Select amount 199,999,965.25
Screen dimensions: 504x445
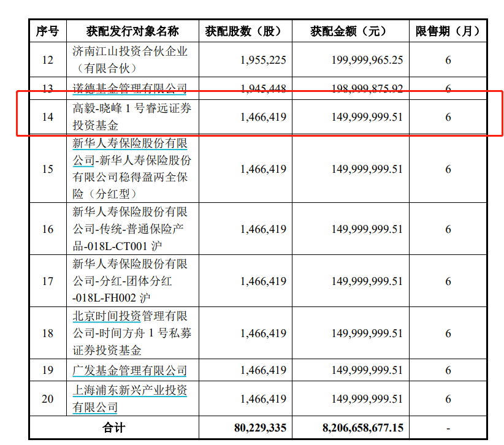tap(367, 59)
